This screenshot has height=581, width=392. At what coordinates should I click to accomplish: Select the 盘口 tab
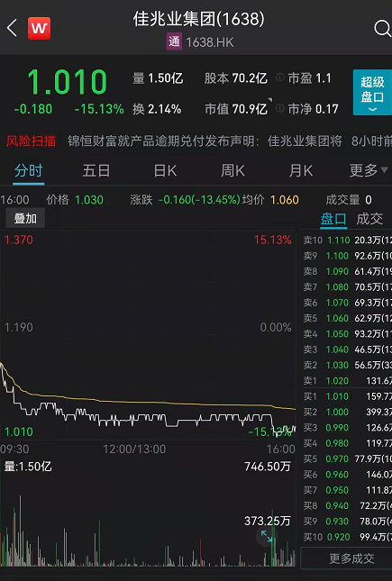point(333,219)
